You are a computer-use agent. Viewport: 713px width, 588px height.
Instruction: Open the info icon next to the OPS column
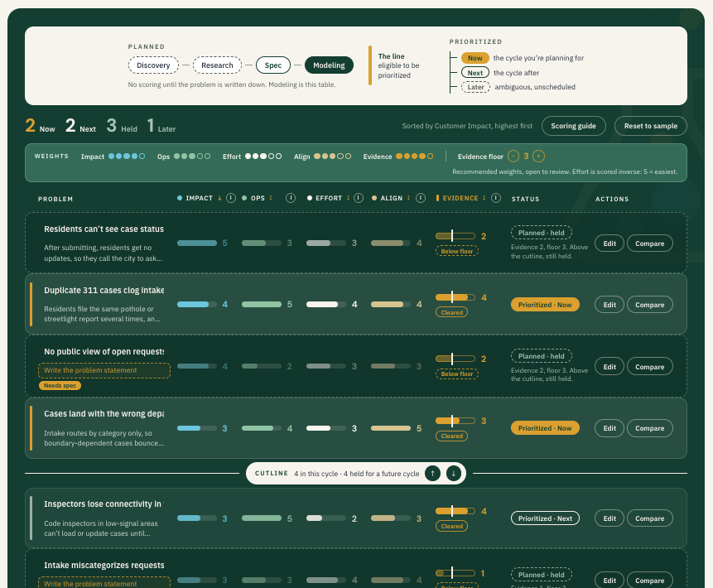[291, 198]
